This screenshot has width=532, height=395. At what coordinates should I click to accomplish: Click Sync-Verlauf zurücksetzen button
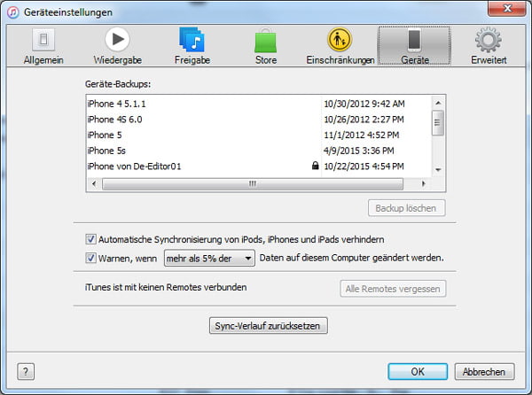268,326
